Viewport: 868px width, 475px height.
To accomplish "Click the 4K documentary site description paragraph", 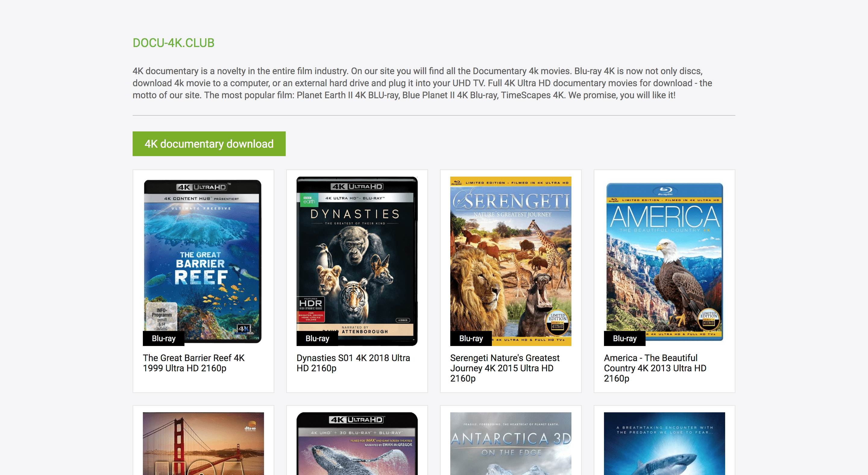I will tap(422, 83).
